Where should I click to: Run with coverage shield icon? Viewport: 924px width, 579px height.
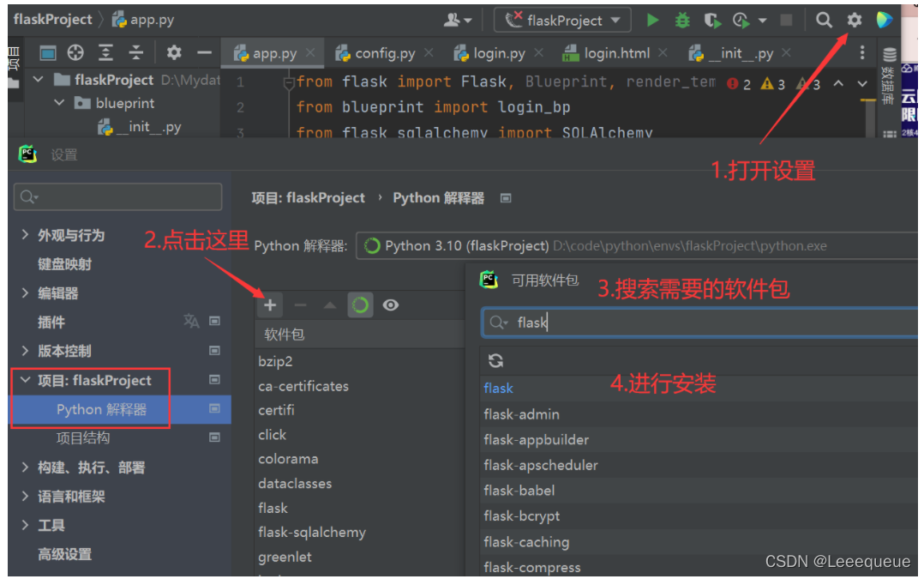(712, 21)
